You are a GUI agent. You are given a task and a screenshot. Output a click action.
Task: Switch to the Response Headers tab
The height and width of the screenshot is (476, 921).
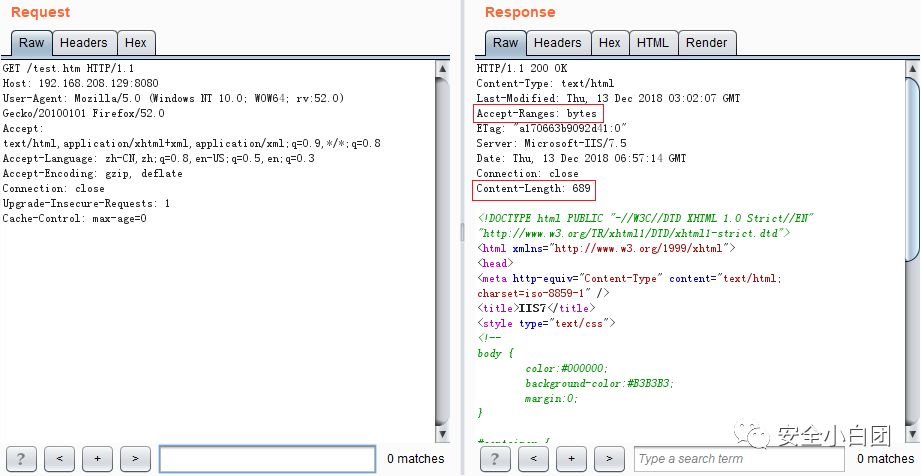click(557, 43)
